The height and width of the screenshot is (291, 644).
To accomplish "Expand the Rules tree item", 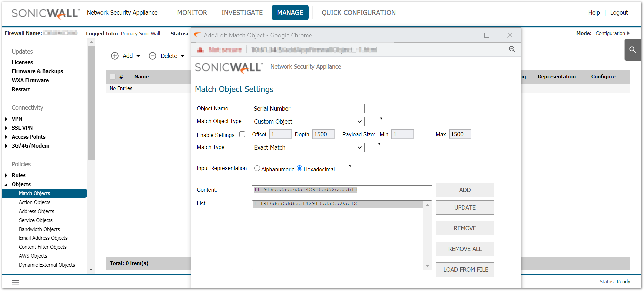I will click(x=6, y=175).
